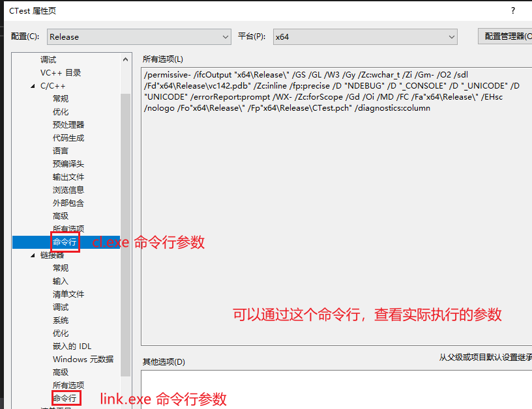Select 代码生成 tree item

(68, 138)
